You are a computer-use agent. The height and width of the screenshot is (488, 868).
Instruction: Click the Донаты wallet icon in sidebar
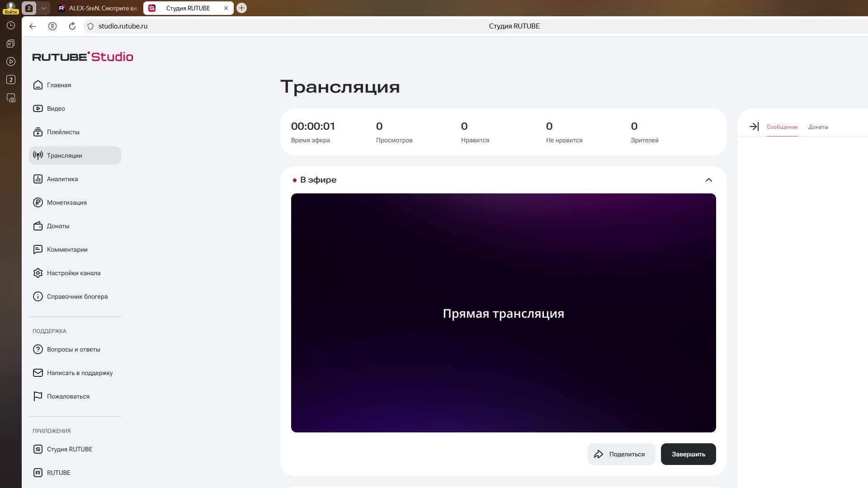[x=38, y=226]
